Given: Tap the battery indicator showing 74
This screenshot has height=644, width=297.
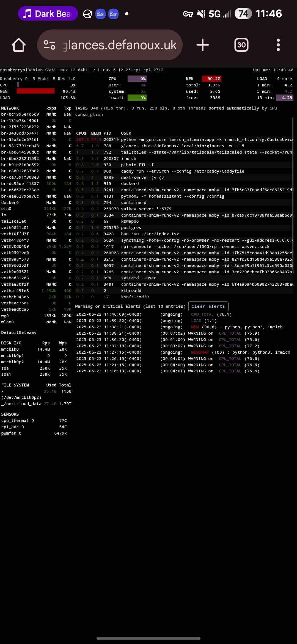Looking at the screenshot, I should coord(243,13).
